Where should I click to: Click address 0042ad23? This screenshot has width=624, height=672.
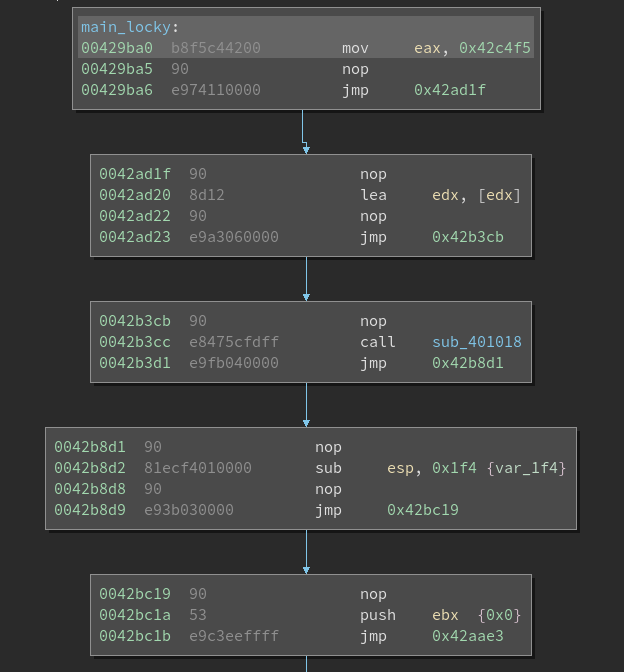tap(135, 237)
